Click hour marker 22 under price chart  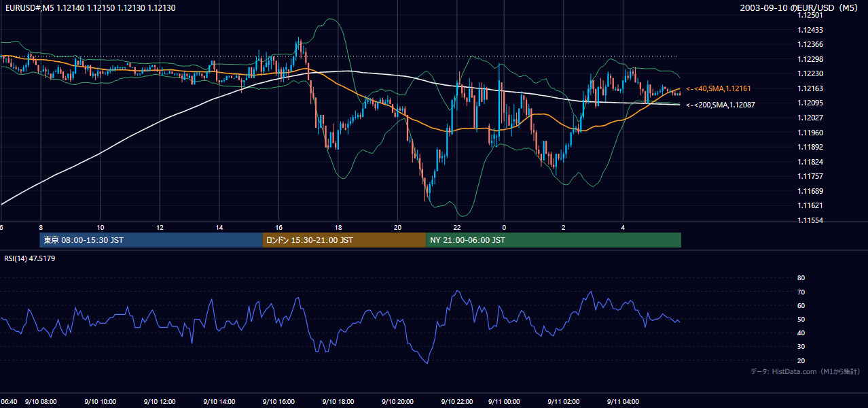point(457,227)
